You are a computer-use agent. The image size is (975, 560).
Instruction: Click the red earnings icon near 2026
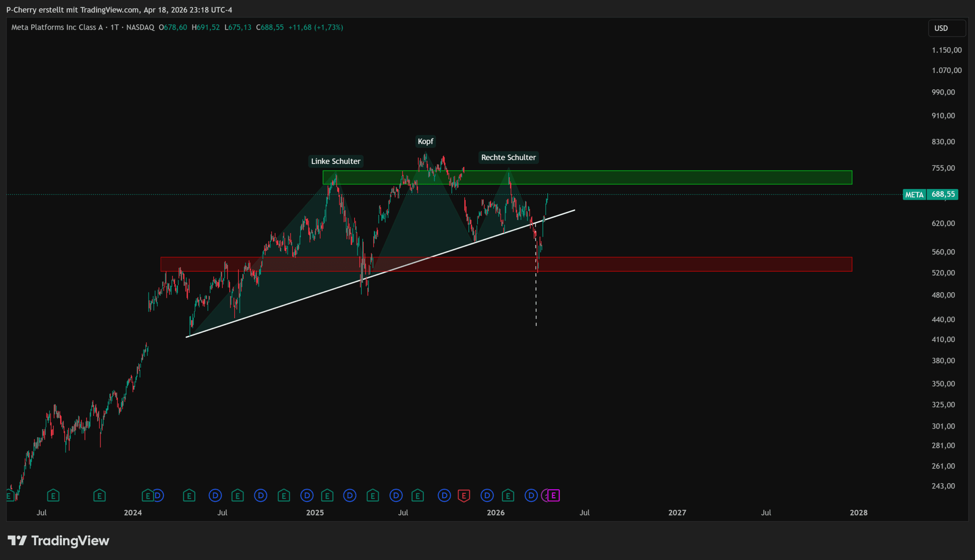pyautogui.click(x=464, y=495)
